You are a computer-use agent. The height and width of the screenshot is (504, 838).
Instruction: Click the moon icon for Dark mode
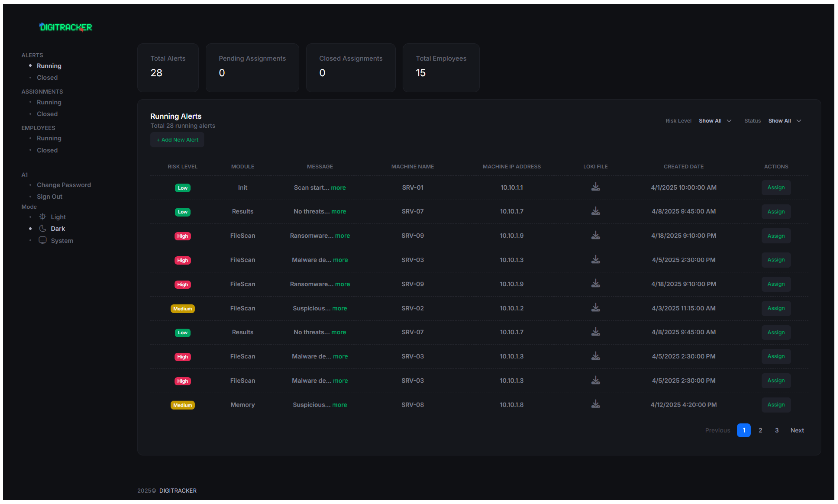(43, 228)
